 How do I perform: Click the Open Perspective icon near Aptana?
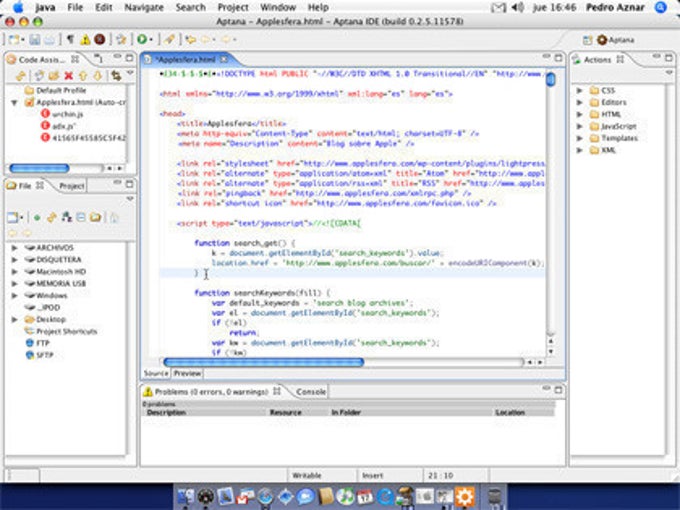coord(587,40)
